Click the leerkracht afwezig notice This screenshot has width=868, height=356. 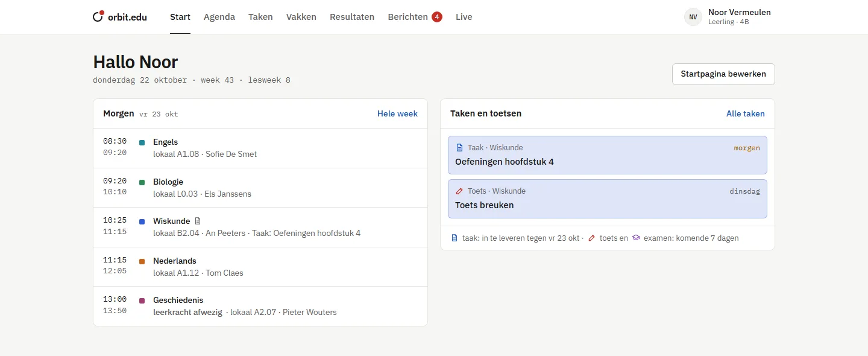[188, 312]
